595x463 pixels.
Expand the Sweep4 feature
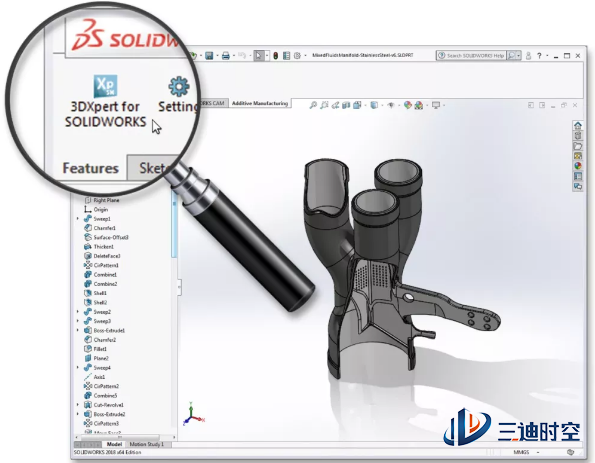click(78, 367)
